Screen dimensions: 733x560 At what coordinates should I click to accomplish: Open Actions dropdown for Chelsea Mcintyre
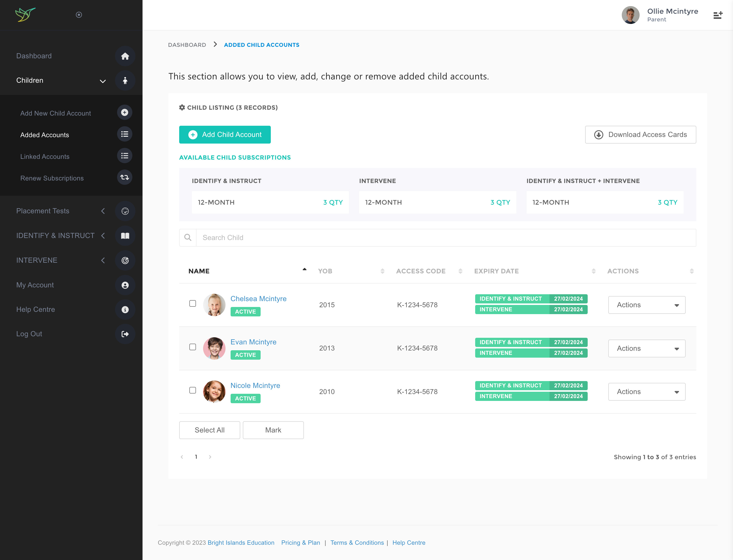click(646, 305)
